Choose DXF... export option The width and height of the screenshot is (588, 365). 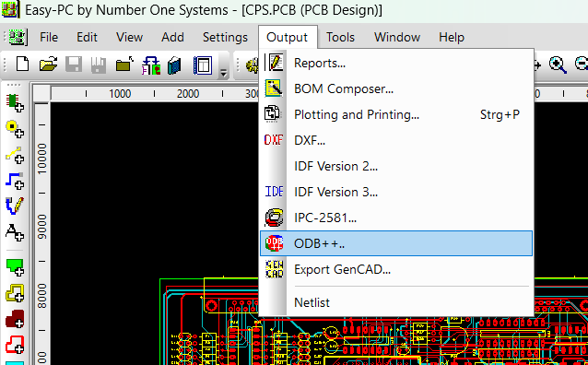[x=396, y=140]
